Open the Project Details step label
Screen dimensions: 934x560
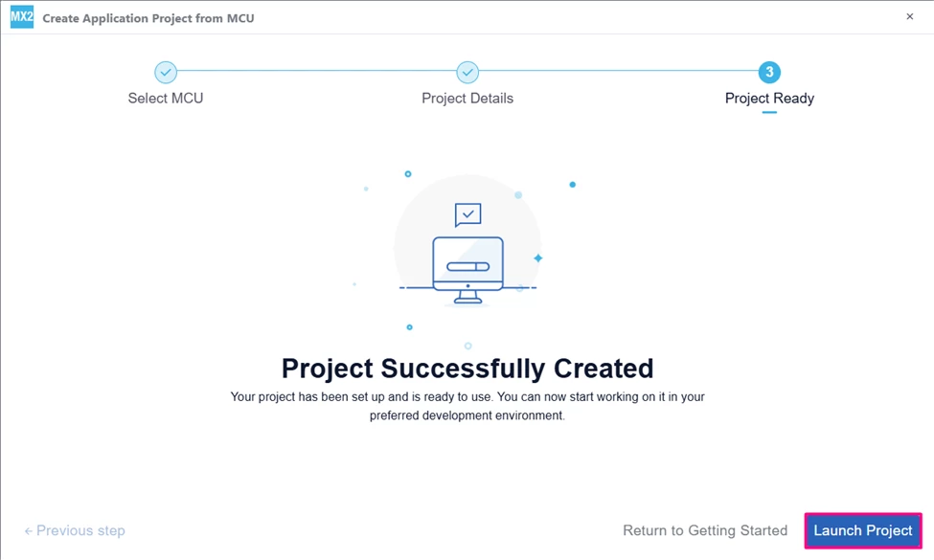[467, 99]
